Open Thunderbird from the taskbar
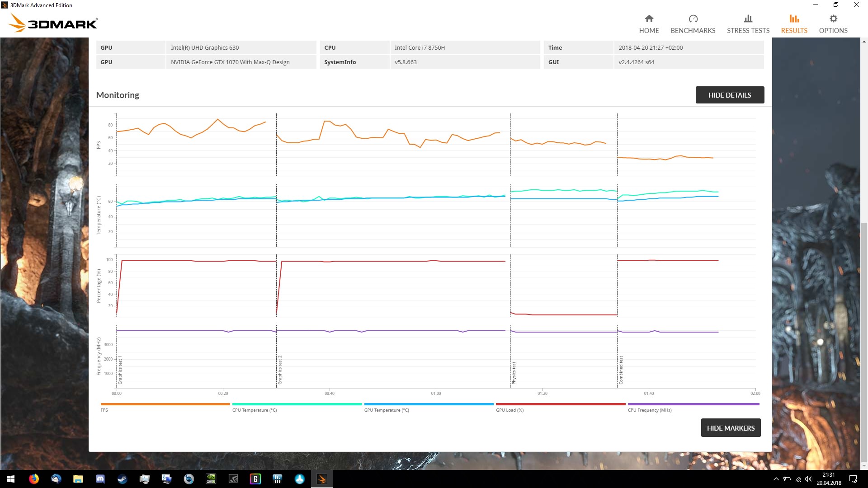The height and width of the screenshot is (488, 868). [56, 479]
